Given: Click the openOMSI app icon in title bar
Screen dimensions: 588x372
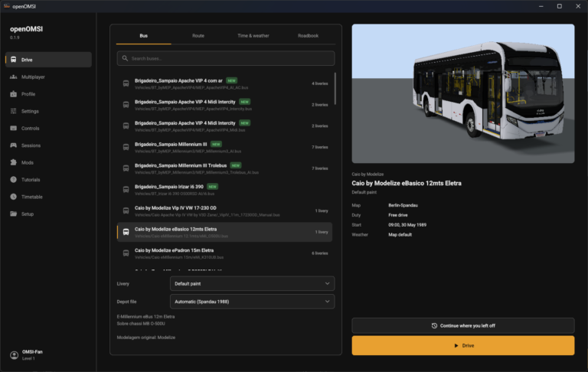Looking at the screenshot, I should (x=6, y=6).
